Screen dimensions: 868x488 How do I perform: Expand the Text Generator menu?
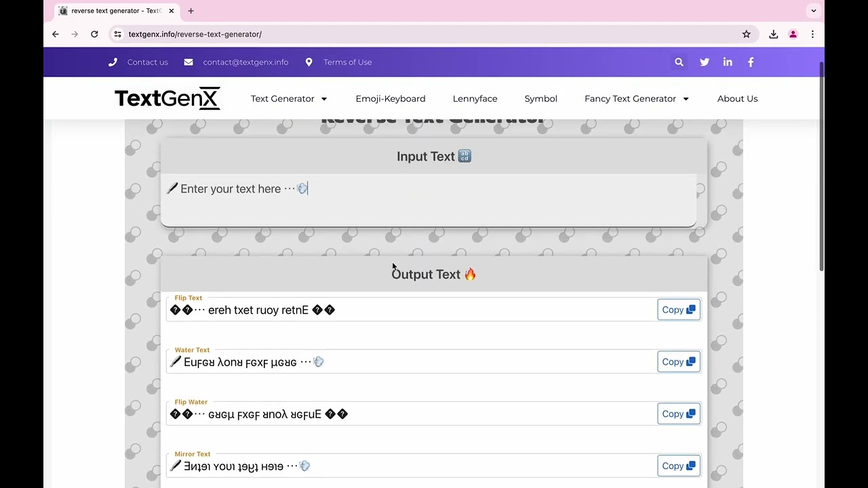click(289, 99)
